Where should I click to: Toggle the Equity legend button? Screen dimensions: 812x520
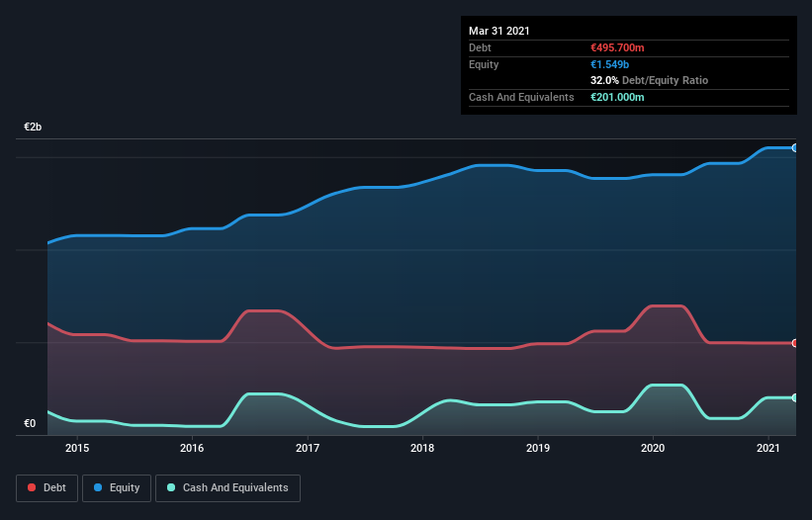click(x=117, y=488)
